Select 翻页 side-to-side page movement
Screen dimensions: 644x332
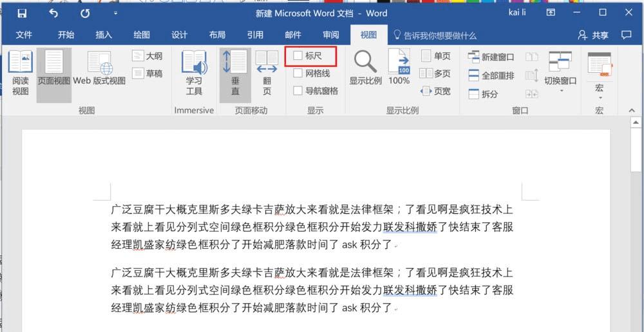(x=267, y=73)
